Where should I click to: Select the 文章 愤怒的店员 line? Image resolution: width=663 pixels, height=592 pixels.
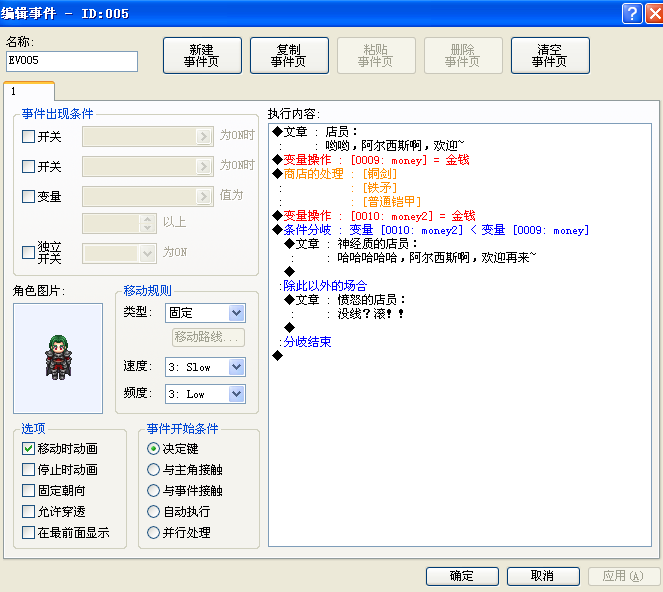pyautogui.click(x=345, y=300)
